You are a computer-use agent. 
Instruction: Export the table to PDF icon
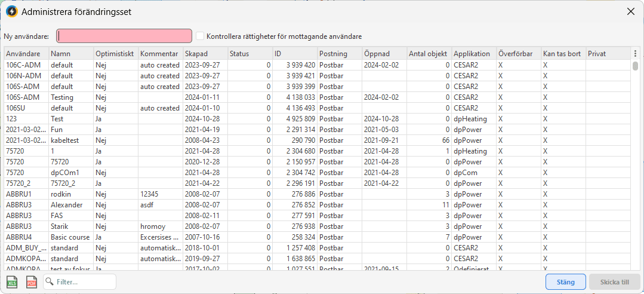(32, 282)
